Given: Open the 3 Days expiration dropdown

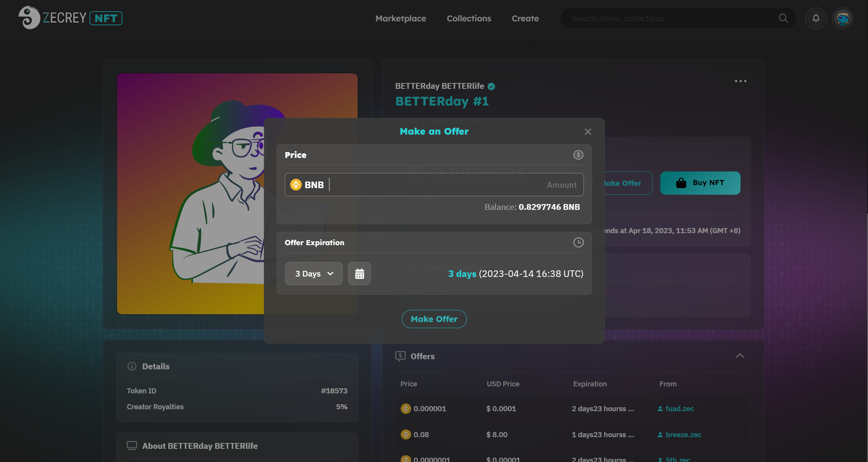Looking at the screenshot, I should [313, 273].
